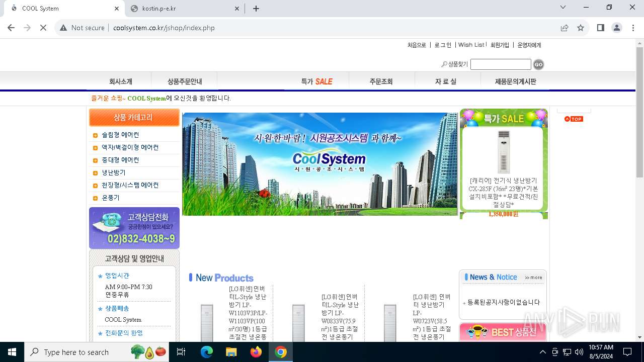Open the browser side panel
644x362 pixels.
[x=601, y=28]
